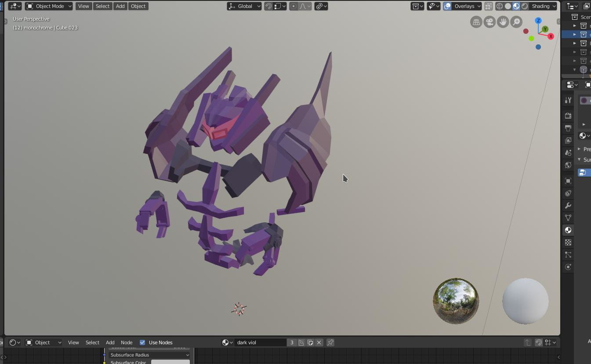Open the Modifiers wrench tab
The image size is (591, 364).
click(x=568, y=205)
